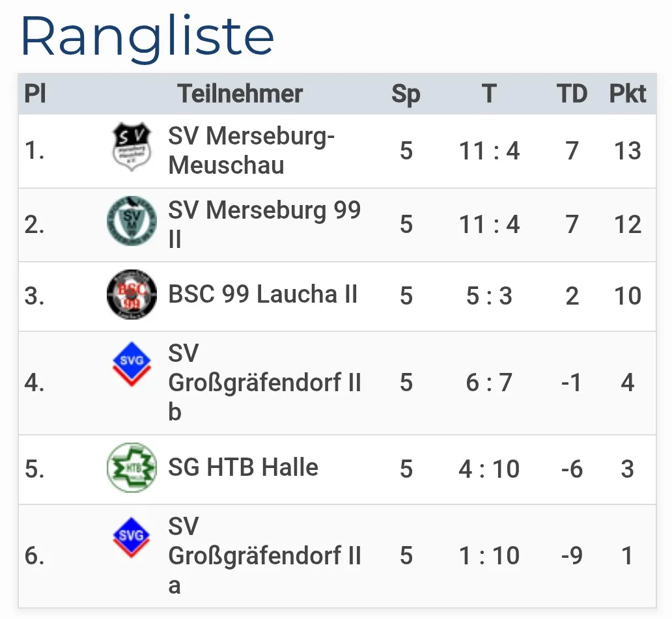Open the SV Großgräfendorf II b team name
Image resolution: width=672 pixels, height=619 pixels.
click(264, 383)
